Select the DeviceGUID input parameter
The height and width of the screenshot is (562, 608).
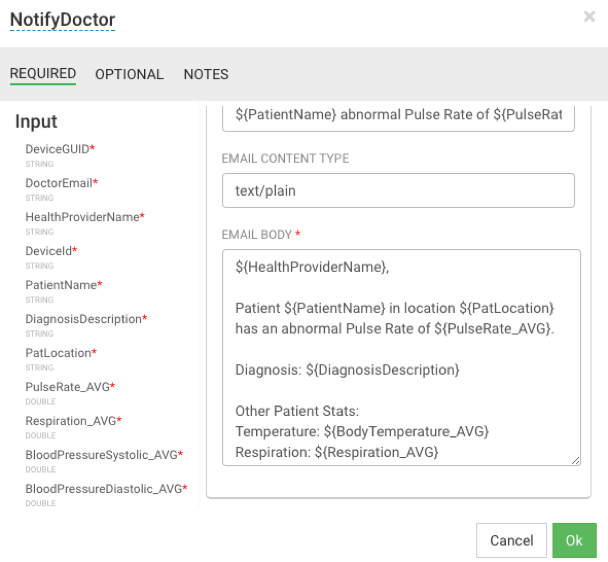click(x=57, y=149)
